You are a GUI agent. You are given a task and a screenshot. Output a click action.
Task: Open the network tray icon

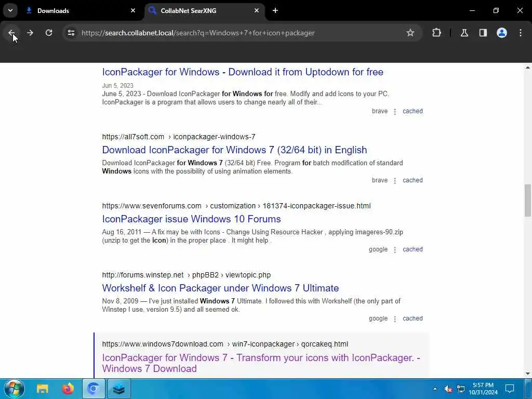pos(461,389)
